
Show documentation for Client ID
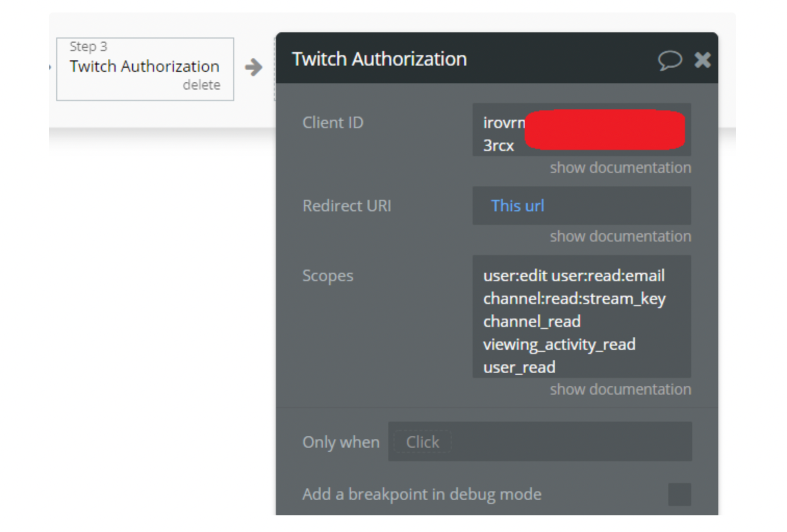click(620, 168)
